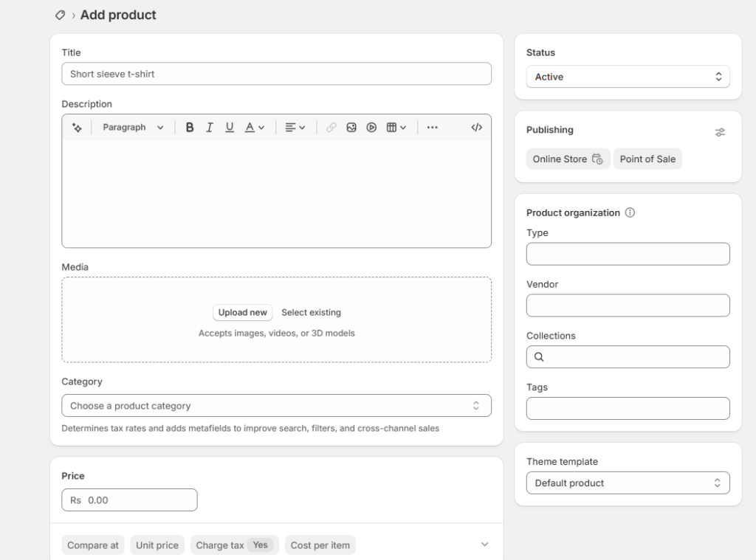Open the insert table dropdown

pyautogui.click(x=396, y=127)
